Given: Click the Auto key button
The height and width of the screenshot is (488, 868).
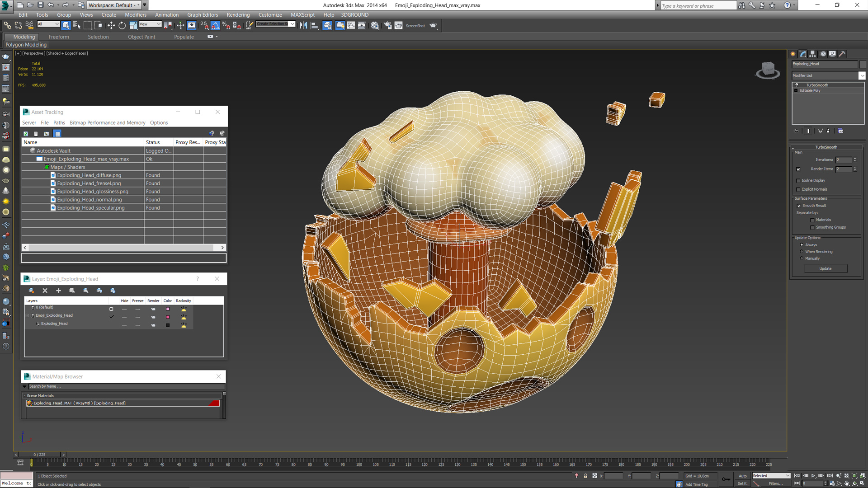Looking at the screenshot, I should coord(743,476).
